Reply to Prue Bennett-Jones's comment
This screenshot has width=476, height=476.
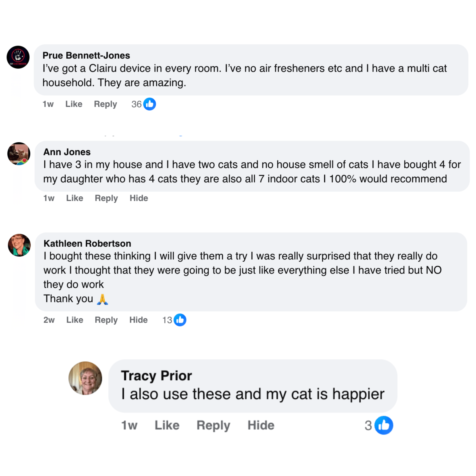pos(105,104)
